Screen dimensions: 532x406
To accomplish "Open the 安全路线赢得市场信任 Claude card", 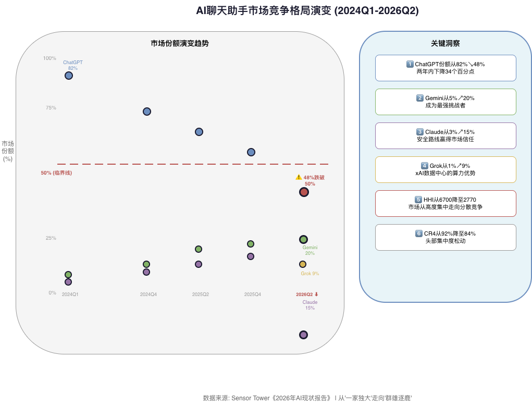I will tap(446, 136).
